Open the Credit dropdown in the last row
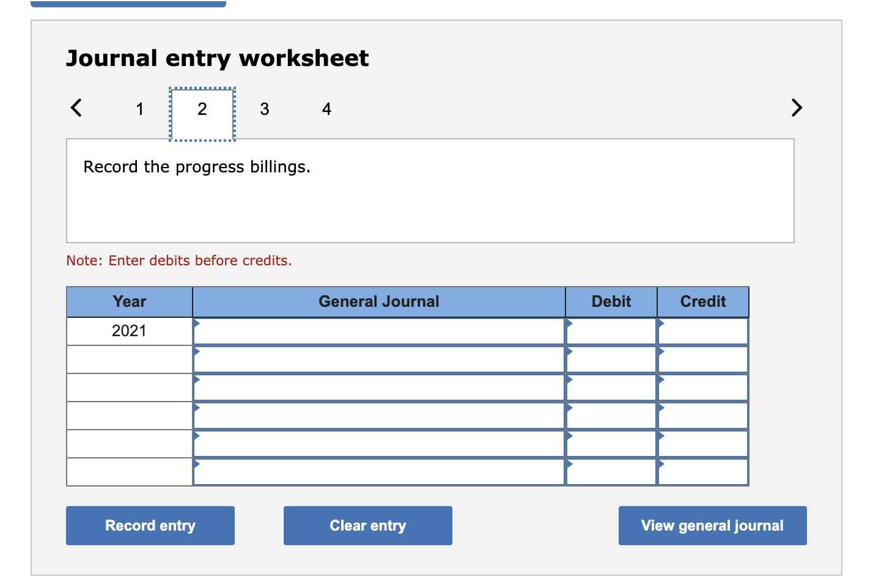Screen dimensions: 884x588 pos(661,464)
